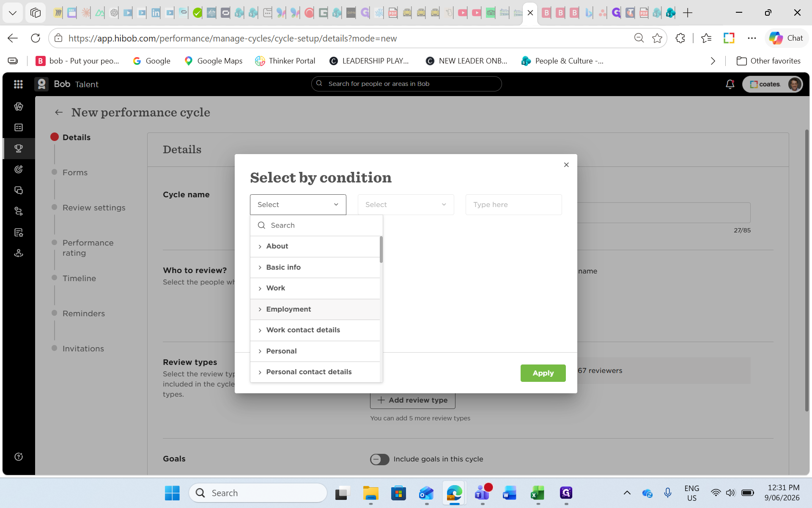Open the first Select field dropdown

pyautogui.click(x=298, y=205)
